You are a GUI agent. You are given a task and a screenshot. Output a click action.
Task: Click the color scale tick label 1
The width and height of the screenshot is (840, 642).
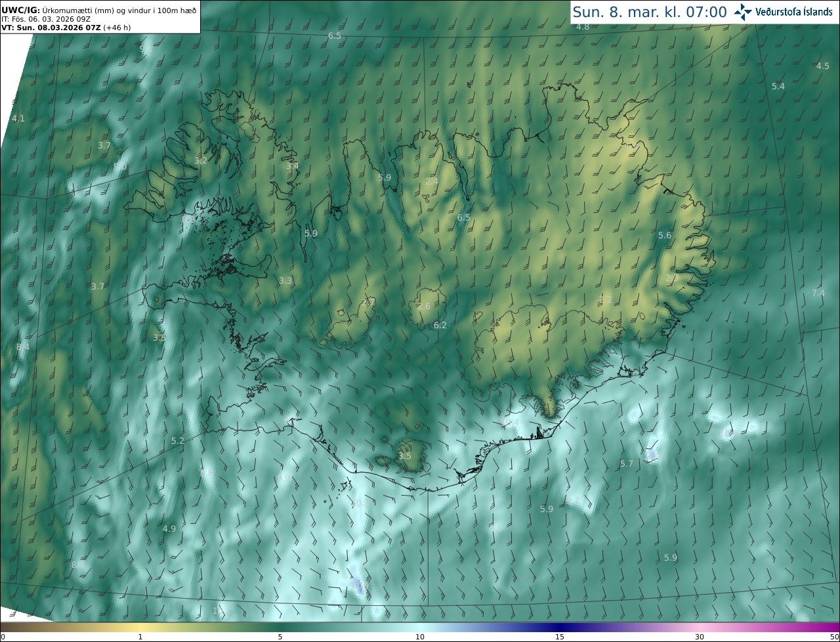[x=140, y=637]
